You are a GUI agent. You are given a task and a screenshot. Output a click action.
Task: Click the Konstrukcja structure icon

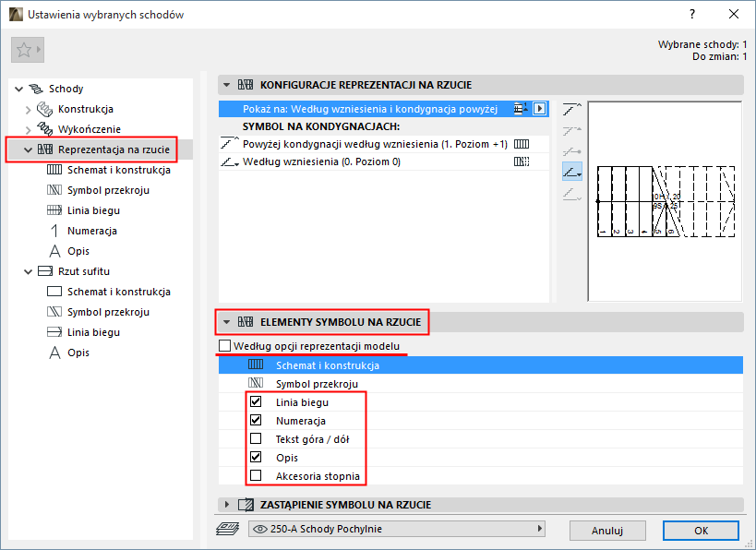[x=45, y=109]
